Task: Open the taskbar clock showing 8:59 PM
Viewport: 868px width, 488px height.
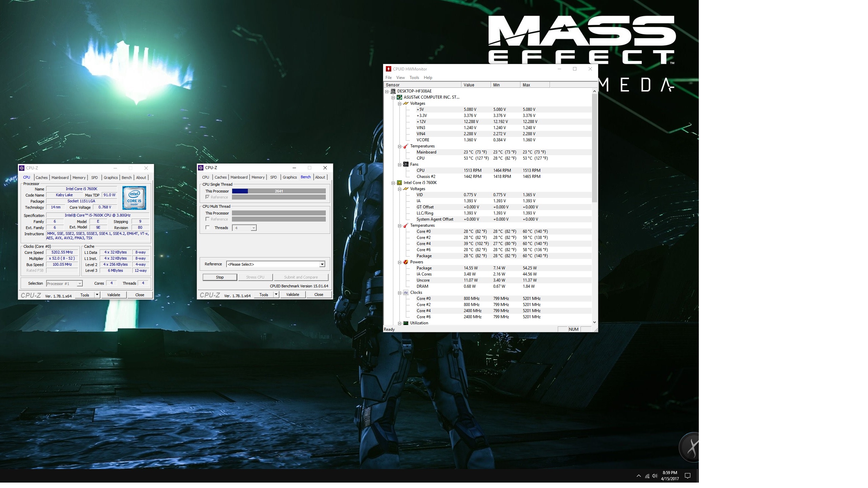Action: tap(670, 476)
